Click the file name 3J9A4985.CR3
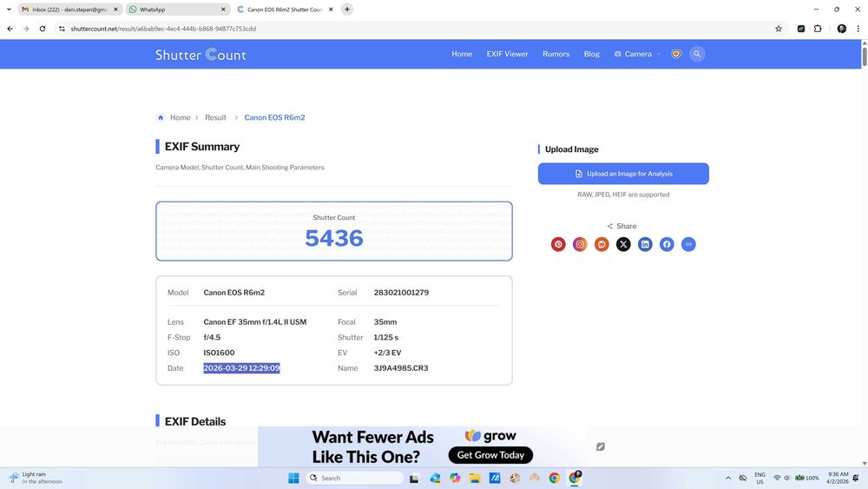This screenshot has height=489, width=868. (401, 368)
